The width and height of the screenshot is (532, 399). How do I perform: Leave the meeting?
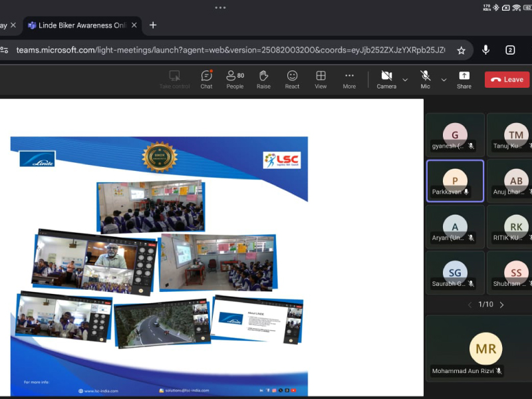[x=507, y=79]
